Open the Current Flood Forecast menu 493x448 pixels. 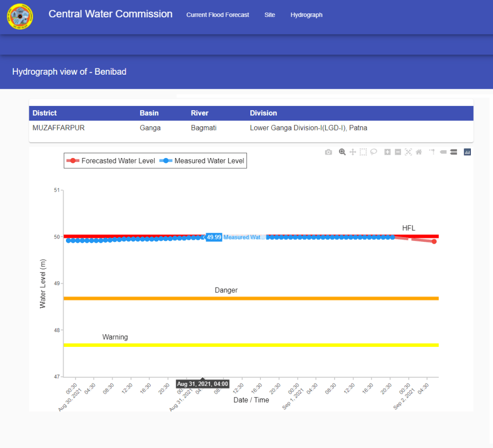(218, 15)
